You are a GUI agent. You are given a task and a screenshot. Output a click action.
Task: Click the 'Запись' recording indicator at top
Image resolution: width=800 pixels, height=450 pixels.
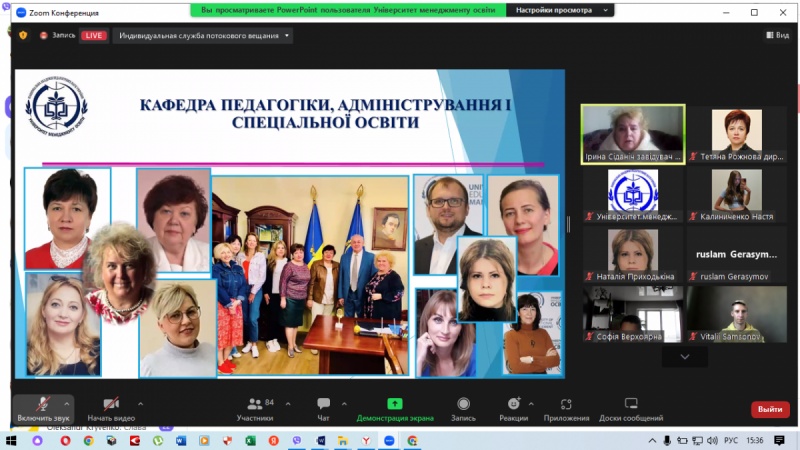58,35
